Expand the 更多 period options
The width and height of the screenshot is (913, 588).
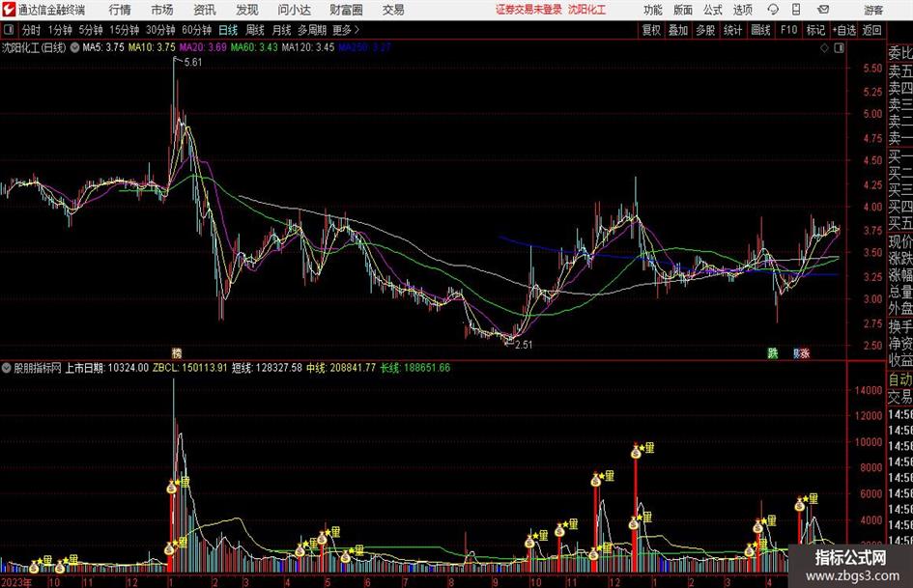(x=346, y=30)
